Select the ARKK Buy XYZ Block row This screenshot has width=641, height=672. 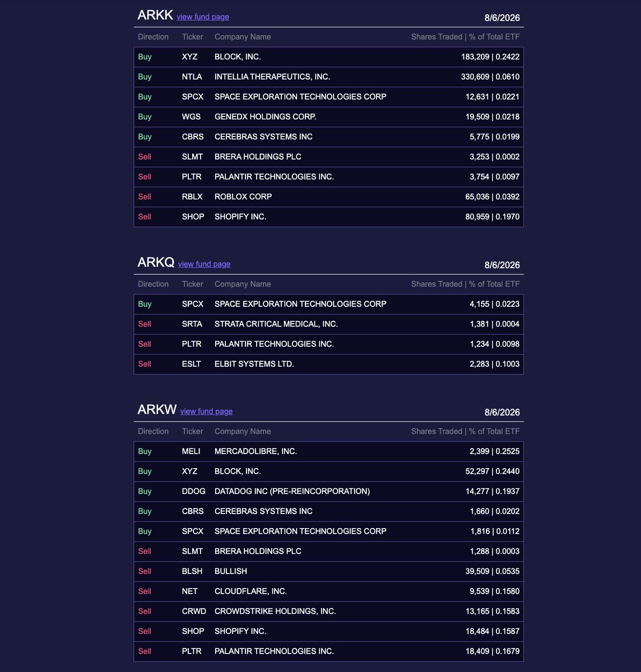328,57
